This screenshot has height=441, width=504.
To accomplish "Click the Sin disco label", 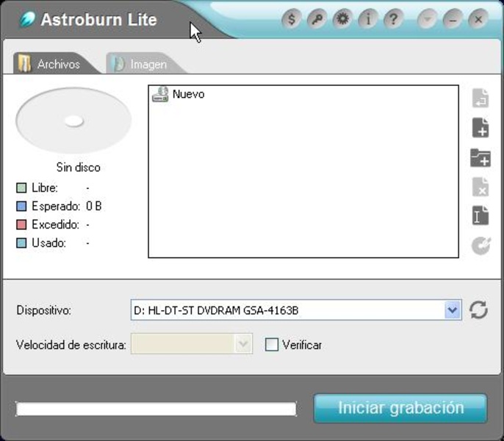I will (x=78, y=168).
